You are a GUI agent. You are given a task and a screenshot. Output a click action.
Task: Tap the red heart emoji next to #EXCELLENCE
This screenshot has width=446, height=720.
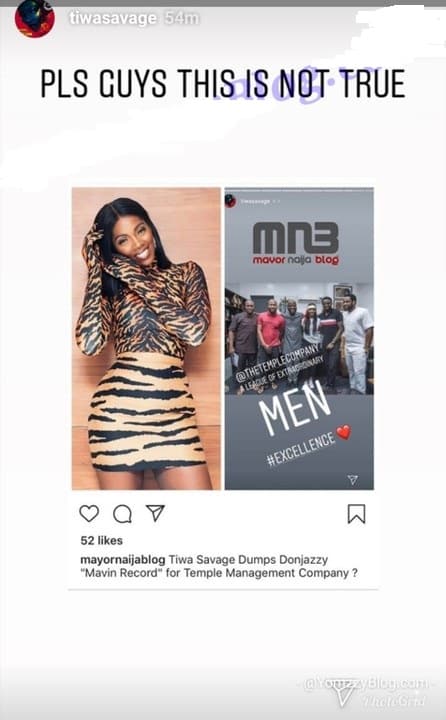coord(344,432)
